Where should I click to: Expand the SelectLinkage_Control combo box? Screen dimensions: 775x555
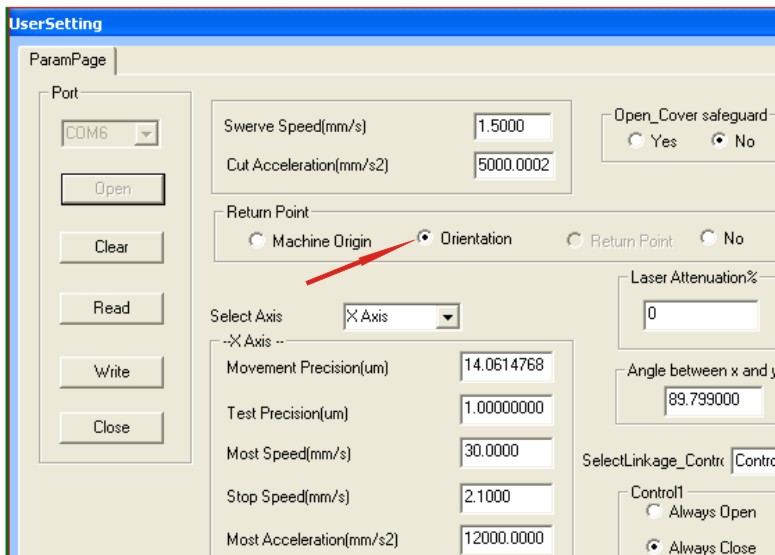click(752, 460)
